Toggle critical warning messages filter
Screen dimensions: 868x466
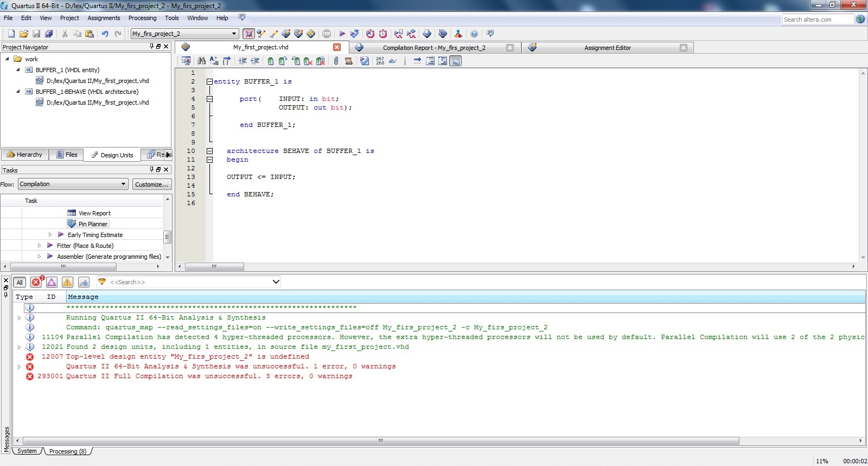click(52, 282)
